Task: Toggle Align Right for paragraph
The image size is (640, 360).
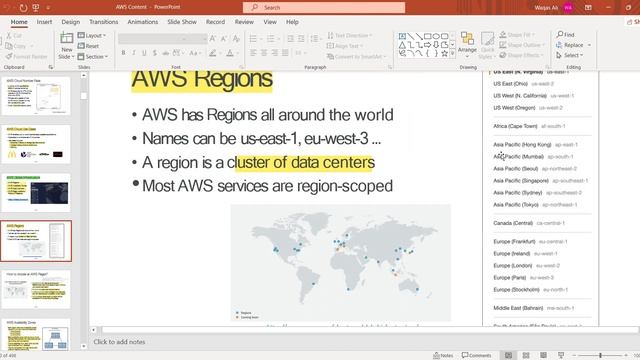Action: (274, 53)
